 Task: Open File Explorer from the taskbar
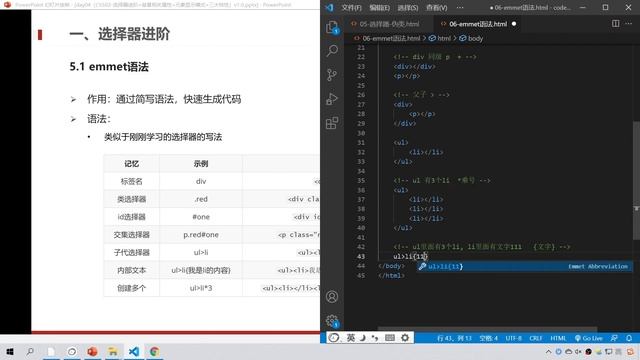pyautogui.click(x=113, y=351)
